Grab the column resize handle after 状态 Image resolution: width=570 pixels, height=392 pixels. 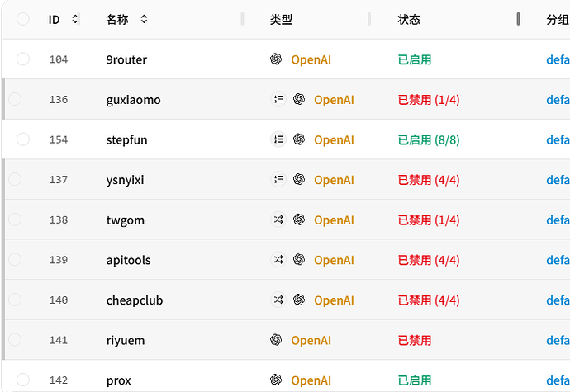tap(518, 19)
